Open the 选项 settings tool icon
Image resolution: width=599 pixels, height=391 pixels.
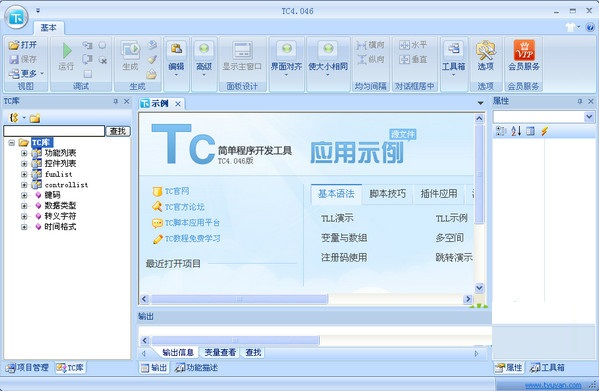(x=485, y=50)
